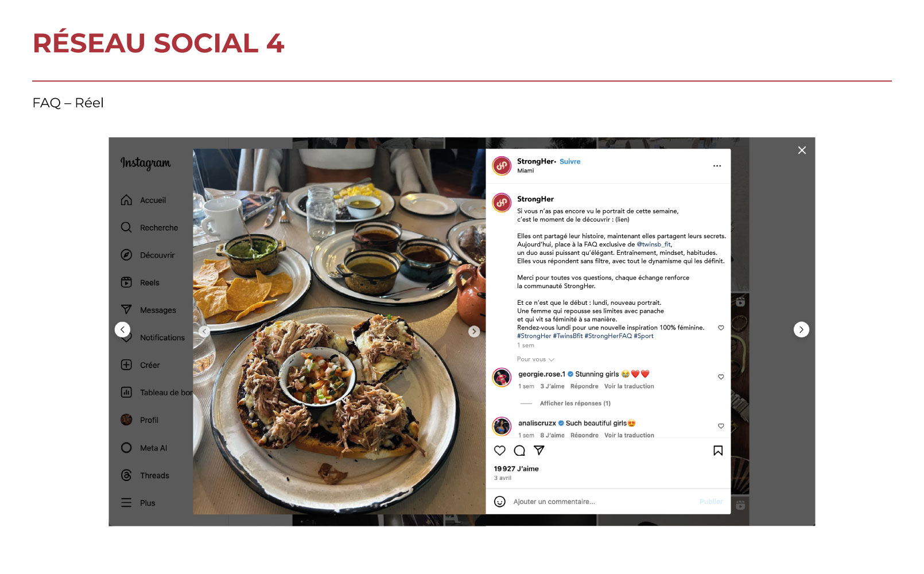Like the post with heart icon
The height and width of the screenshot is (574, 924).
[500, 451]
